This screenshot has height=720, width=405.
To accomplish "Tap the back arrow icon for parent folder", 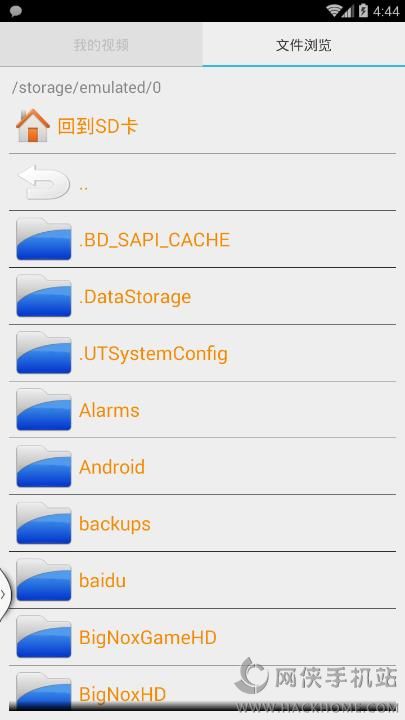I will coord(44,182).
